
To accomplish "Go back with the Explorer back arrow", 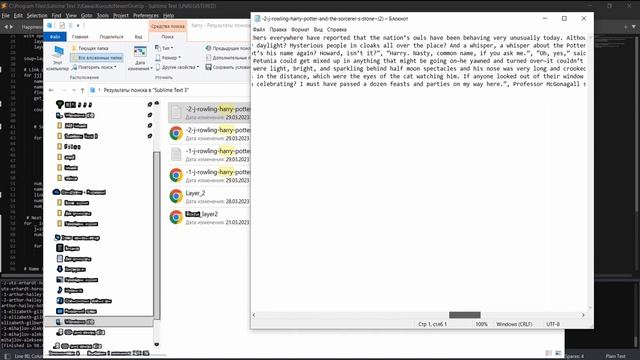I will point(51,90).
